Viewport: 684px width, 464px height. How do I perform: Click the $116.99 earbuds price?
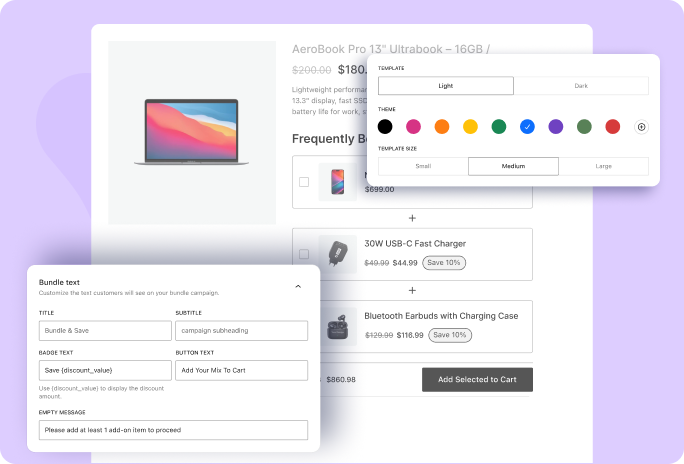pyautogui.click(x=410, y=335)
